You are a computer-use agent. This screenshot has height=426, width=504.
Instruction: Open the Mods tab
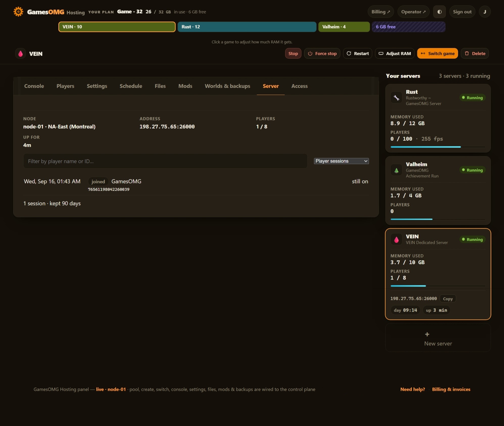coord(185,86)
